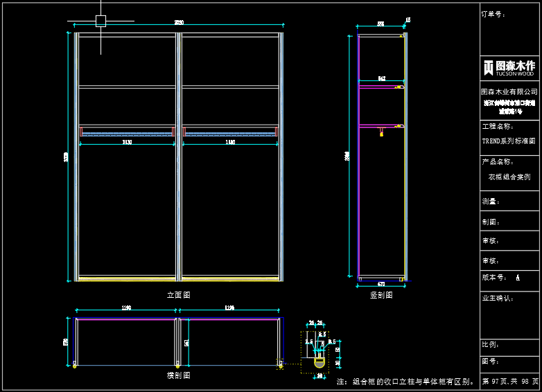Click the 业主确认 owner confirmation field
542x392 pixels.
498,298
